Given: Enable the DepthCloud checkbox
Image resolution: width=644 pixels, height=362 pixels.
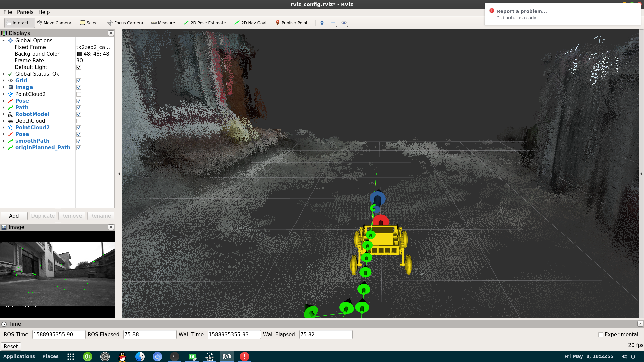Looking at the screenshot, I should pyautogui.click(x=79, y=121).
